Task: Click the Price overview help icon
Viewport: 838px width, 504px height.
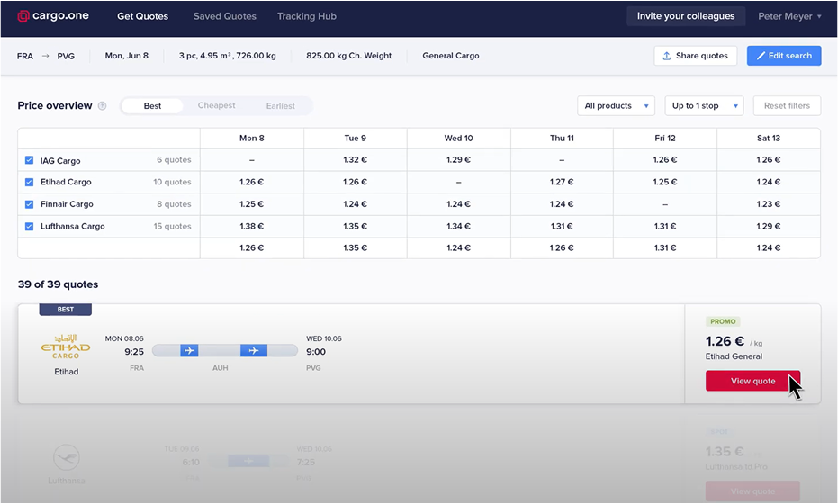Action: (x=102, y=106)
